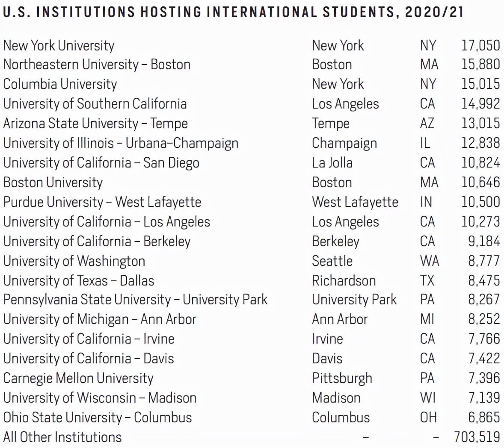Click Columbia University in the list
Image resolution: width=504 pixels, height=448 pixels.
[x=60, y=84]
